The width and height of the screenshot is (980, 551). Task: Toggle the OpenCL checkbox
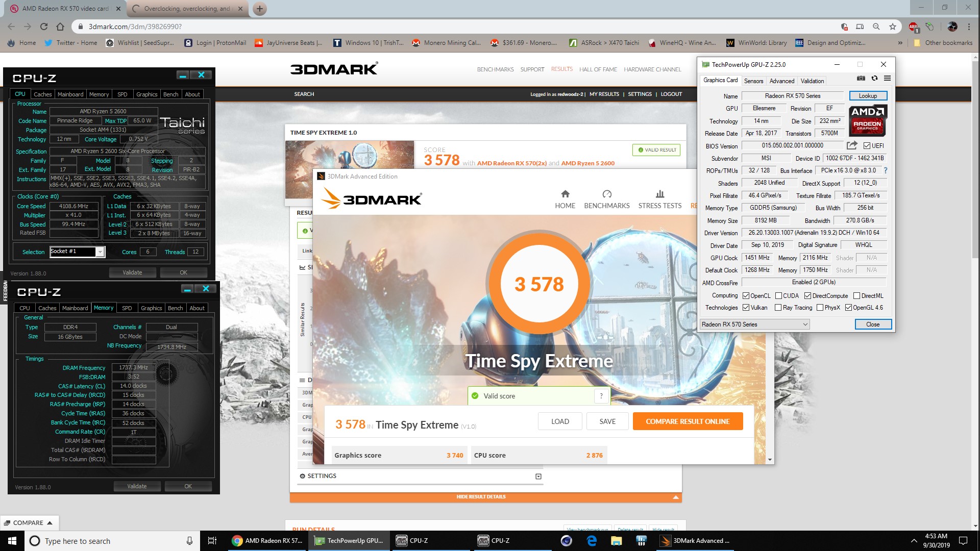pyautogui.click(x=746, y=296)
